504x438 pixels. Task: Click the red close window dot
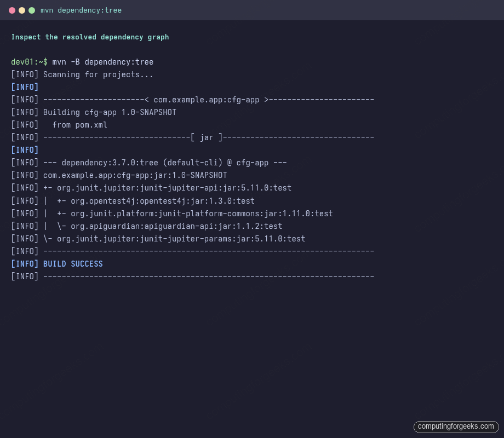[12, 10]
